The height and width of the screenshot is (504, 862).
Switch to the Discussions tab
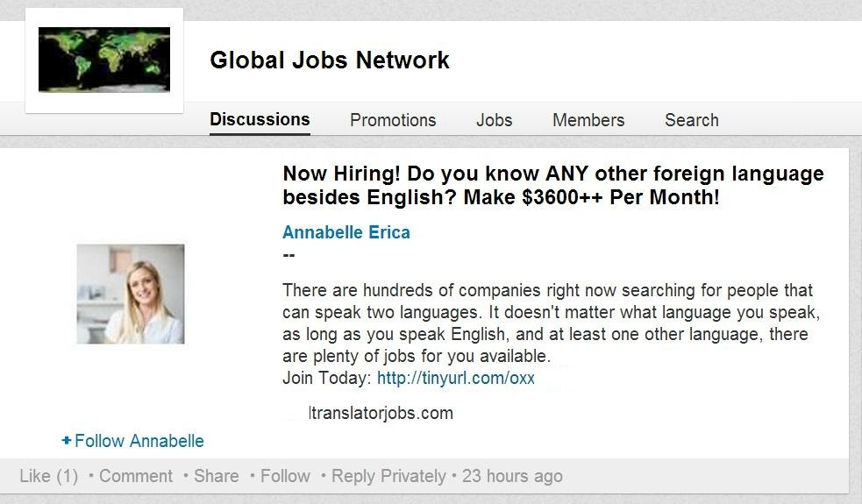[x=260, y=120]
